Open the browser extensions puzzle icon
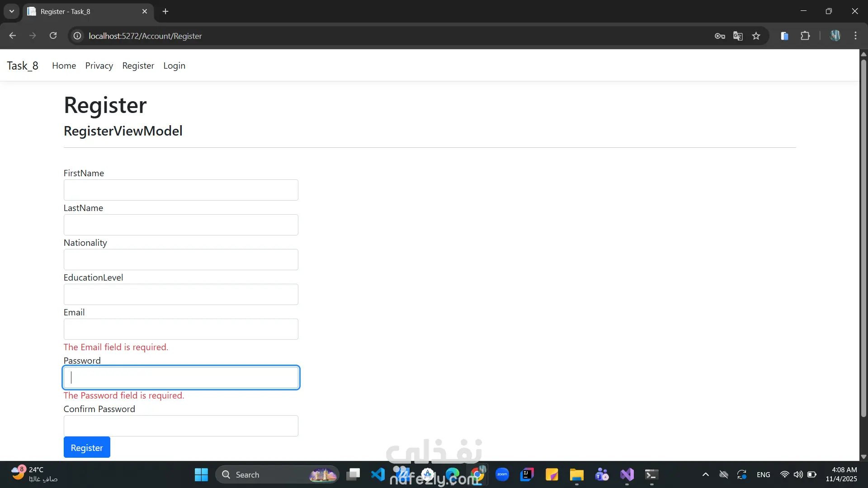868x488 pixels. coord(805,36)
